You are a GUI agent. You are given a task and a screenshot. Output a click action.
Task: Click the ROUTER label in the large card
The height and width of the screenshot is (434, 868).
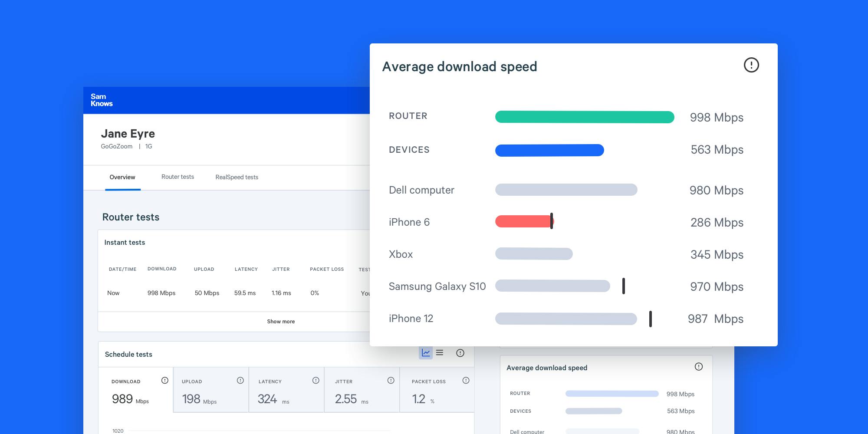[408, 116]
